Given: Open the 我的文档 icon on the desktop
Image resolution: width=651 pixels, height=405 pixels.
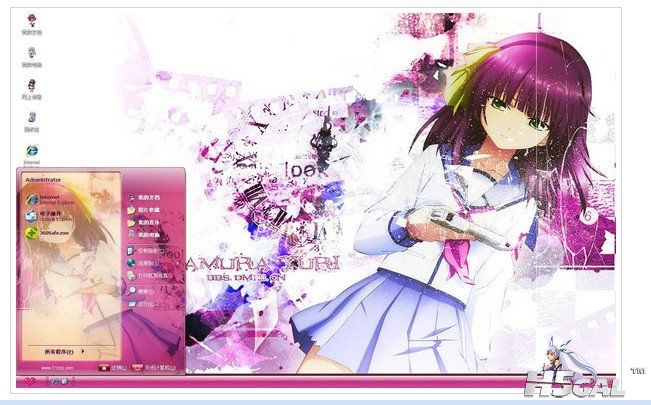Looking at the screenshot, I should pos(32,24).
